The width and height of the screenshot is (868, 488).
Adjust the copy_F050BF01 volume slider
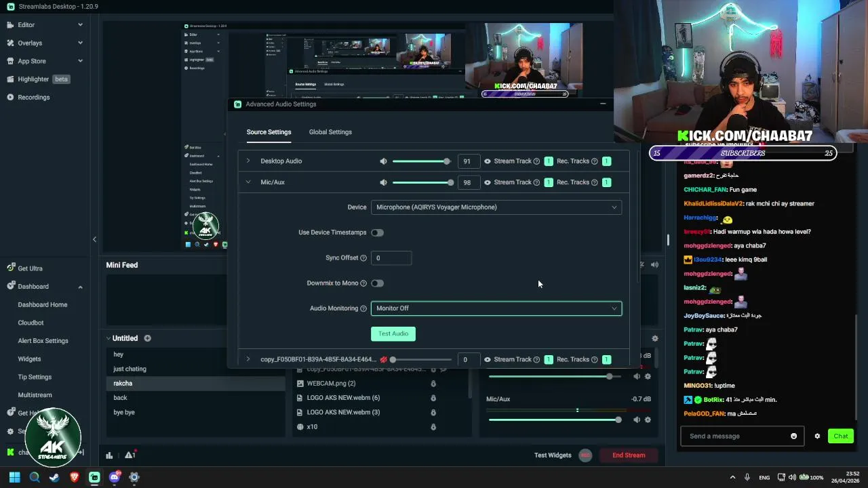click(421, 359)
